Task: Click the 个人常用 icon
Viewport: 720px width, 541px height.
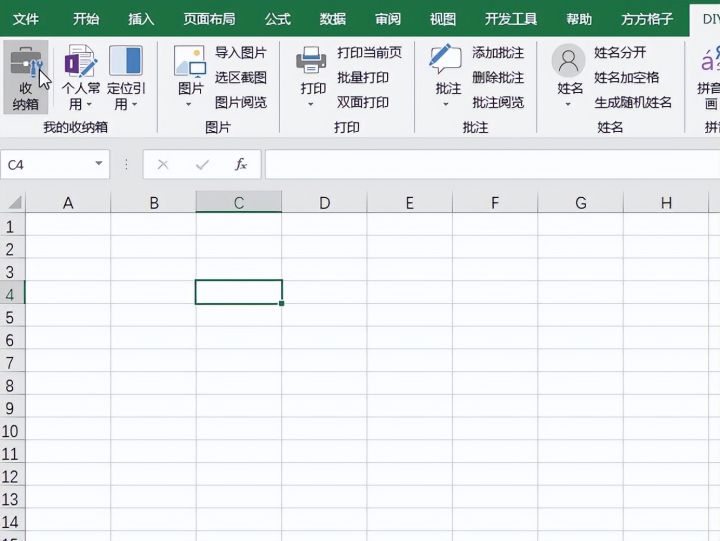Action: tap(81, 61)
